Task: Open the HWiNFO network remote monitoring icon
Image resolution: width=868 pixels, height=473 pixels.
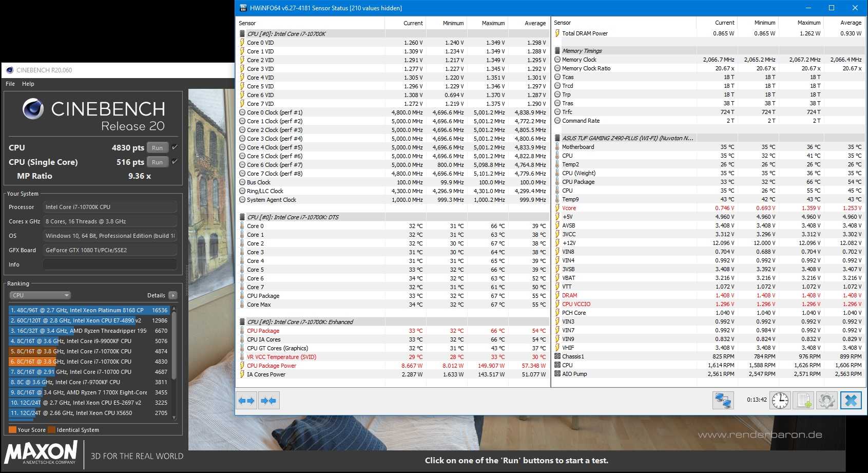Action: pos(723,401)
